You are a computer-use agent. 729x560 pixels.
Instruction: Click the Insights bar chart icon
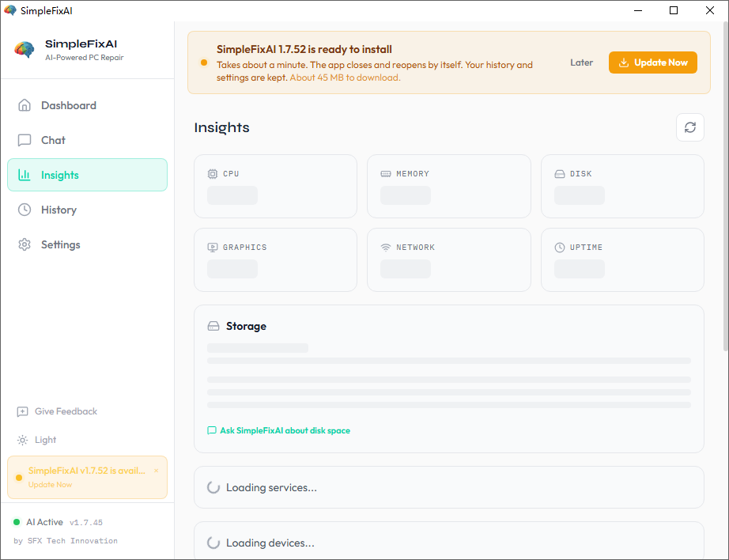(x=25, y=175)
